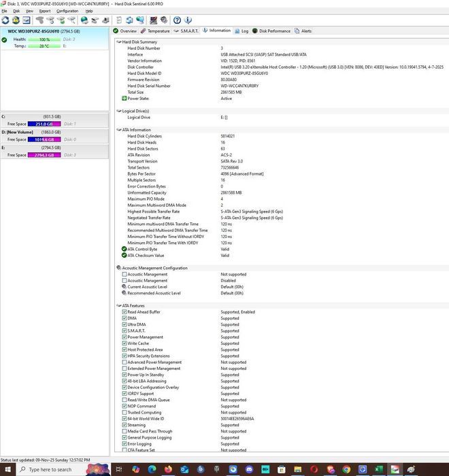
Task: Open Google Chrome from the taskbar
Action: pos(346,469)
